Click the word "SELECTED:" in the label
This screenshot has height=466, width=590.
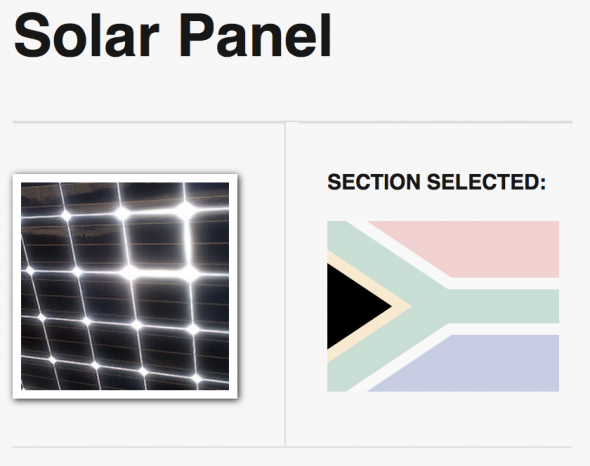pos(486,182)
